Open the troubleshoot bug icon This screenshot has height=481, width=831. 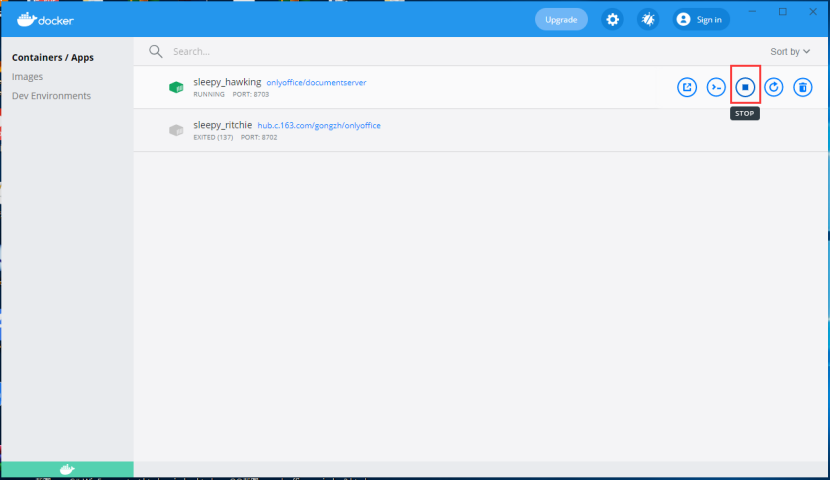648,19
